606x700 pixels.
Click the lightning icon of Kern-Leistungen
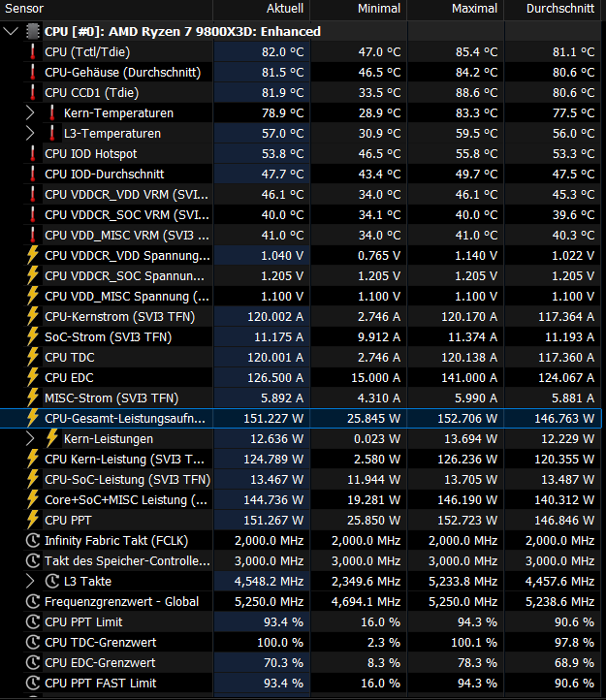[51, 439]
